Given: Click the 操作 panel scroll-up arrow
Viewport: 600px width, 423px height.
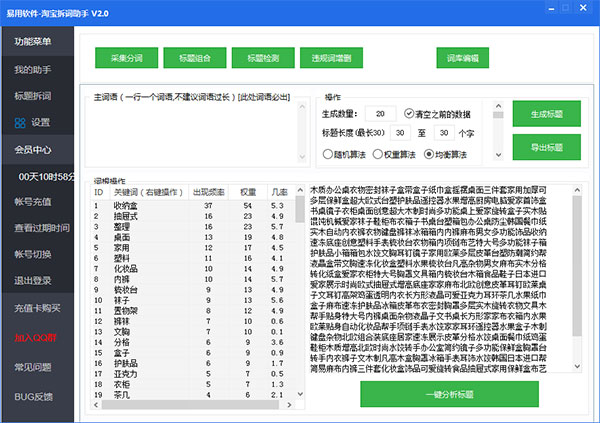Looking at the screenshot, I should click(498, 106).
